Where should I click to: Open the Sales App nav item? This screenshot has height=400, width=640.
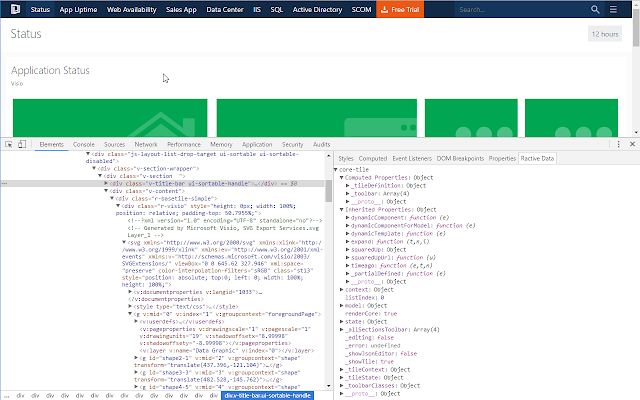point(181,9)
